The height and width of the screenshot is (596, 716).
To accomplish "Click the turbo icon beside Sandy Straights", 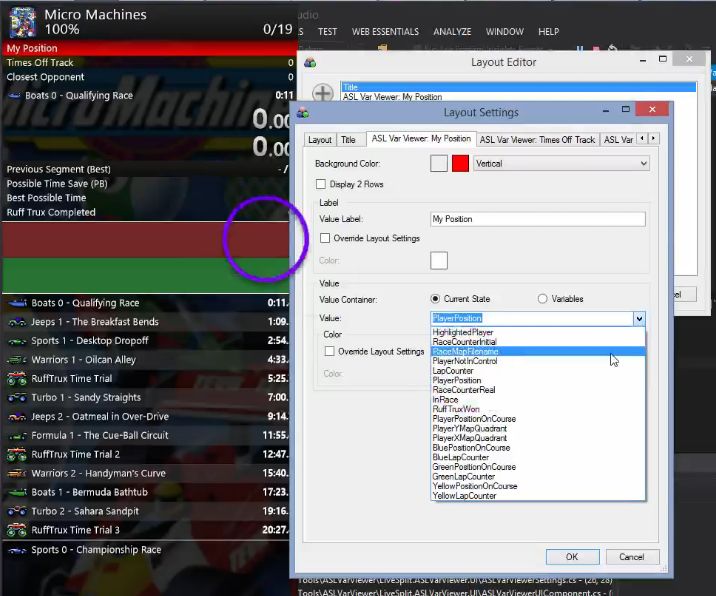I will tap(17, 398).
